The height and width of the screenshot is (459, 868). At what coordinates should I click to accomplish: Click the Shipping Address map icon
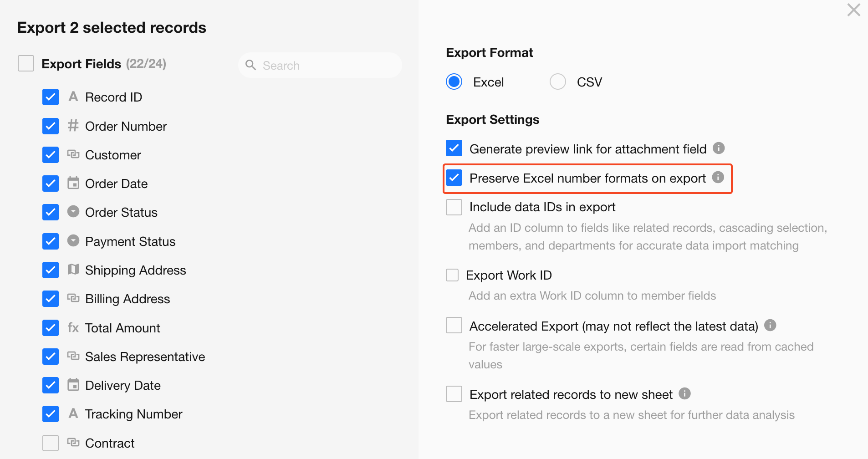73,270
